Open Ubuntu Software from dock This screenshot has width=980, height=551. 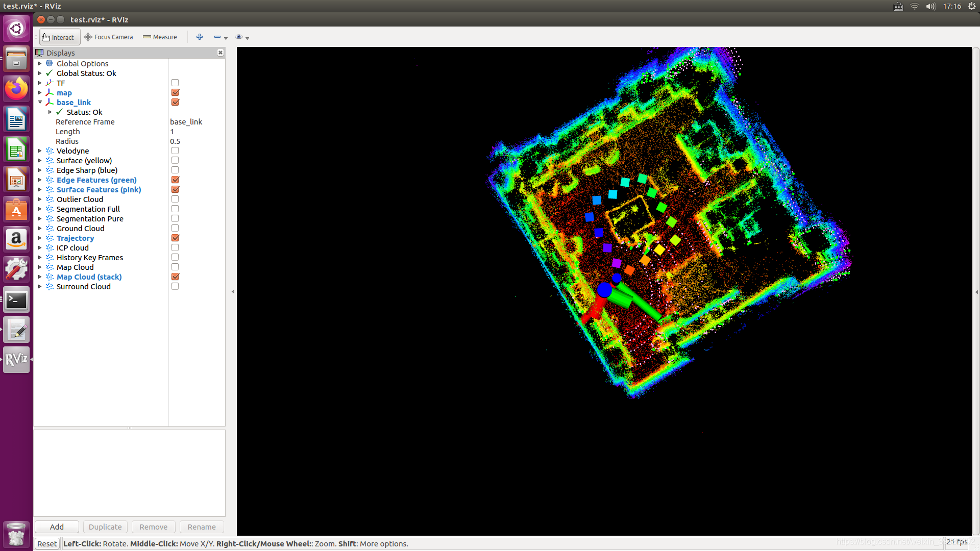pyautogui.click(x=16, y=209)
